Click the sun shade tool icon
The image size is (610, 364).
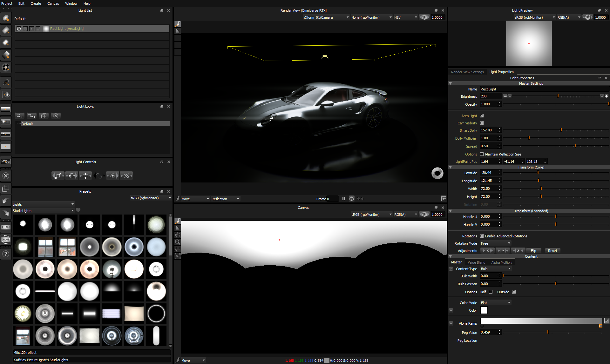click(6, 95)
